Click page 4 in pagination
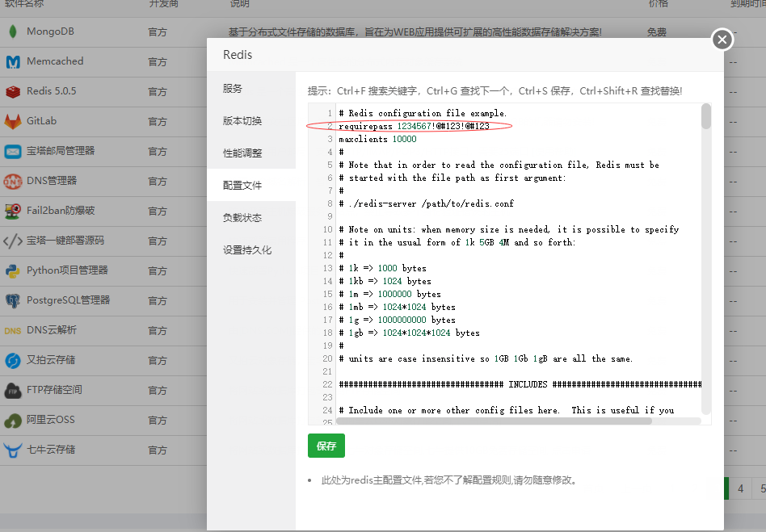The image size is (766, 532). pos(741,488)
